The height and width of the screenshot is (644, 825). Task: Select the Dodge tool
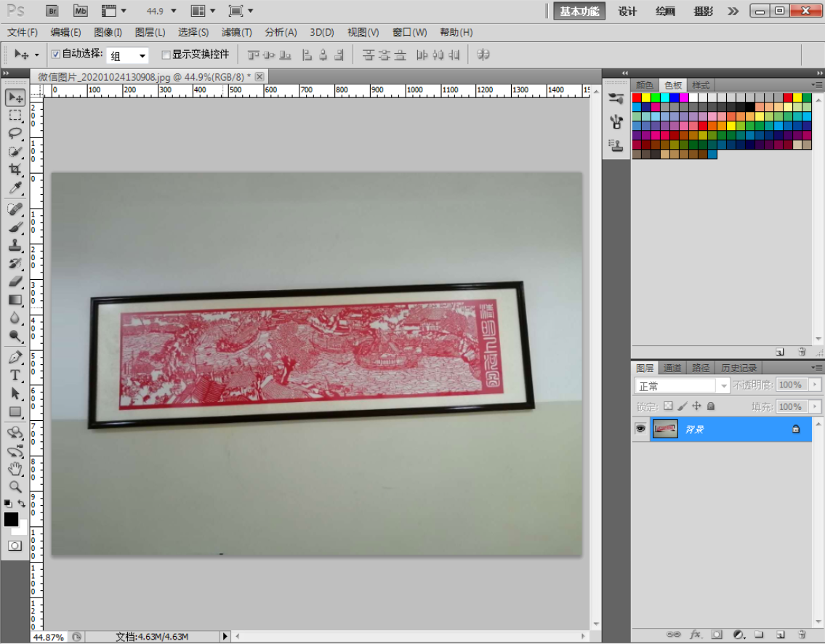(x=15, y=337)
